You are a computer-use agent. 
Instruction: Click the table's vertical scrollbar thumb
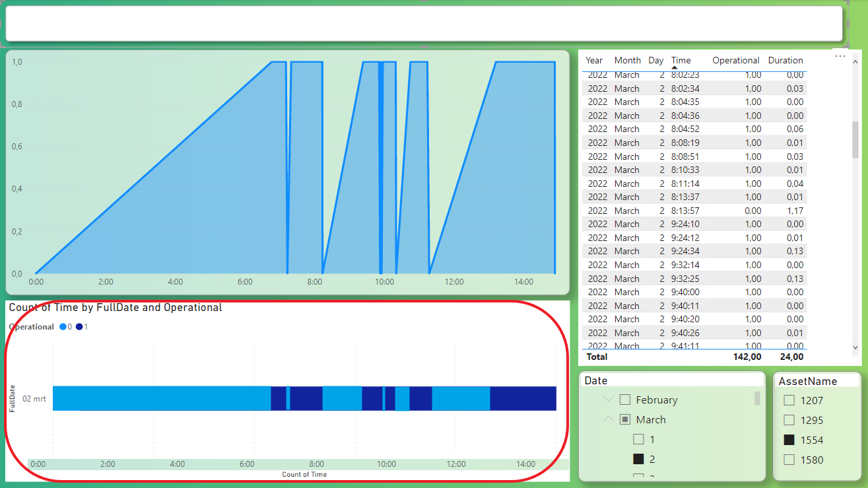(856, 140)
